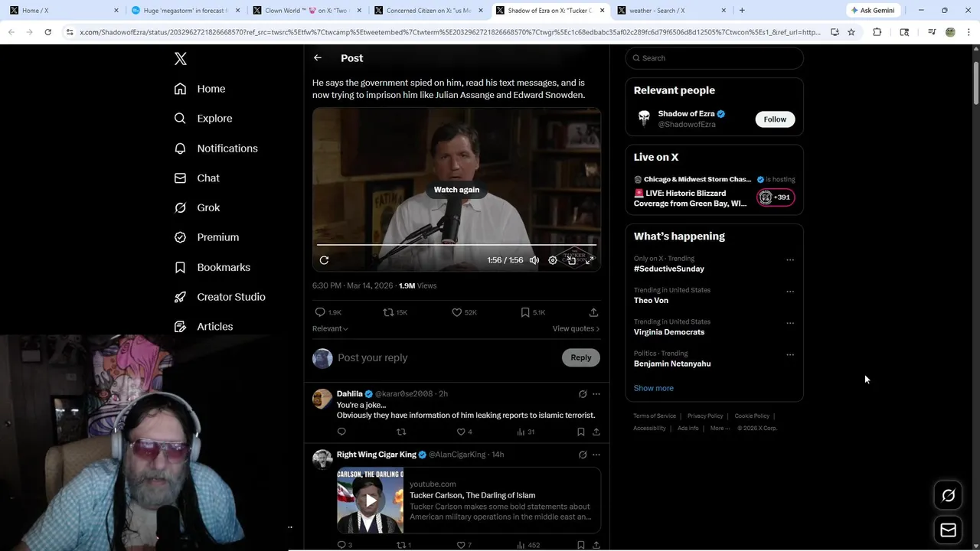980x551 pixels.
Task: Open the floating messages button
Action: click(x=948, y=530)
